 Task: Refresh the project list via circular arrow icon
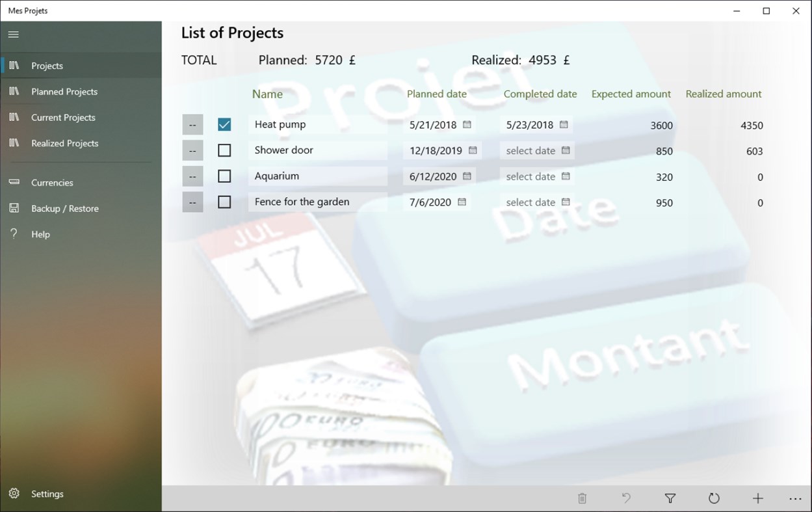[714, 498]
